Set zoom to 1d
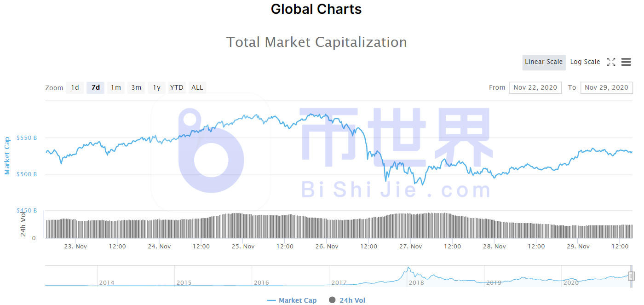644x305 pixels. point(75,87)
